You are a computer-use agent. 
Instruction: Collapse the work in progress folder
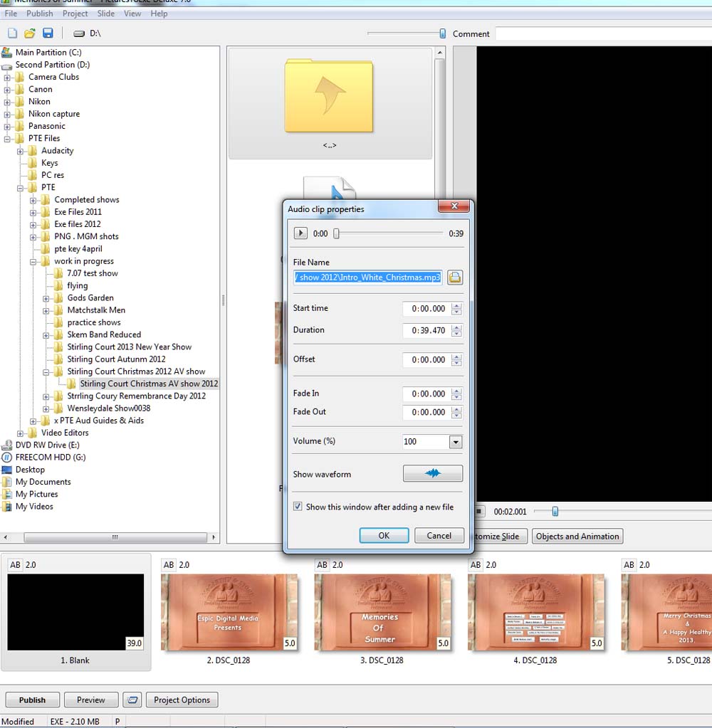(33, 261)
